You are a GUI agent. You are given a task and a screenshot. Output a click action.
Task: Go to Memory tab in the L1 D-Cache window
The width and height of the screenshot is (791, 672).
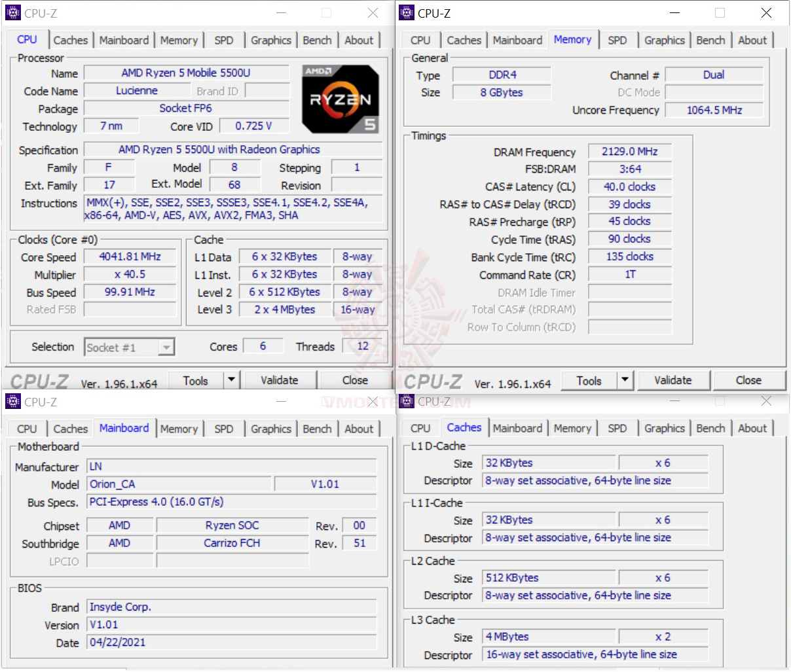[x=572, y=428]
